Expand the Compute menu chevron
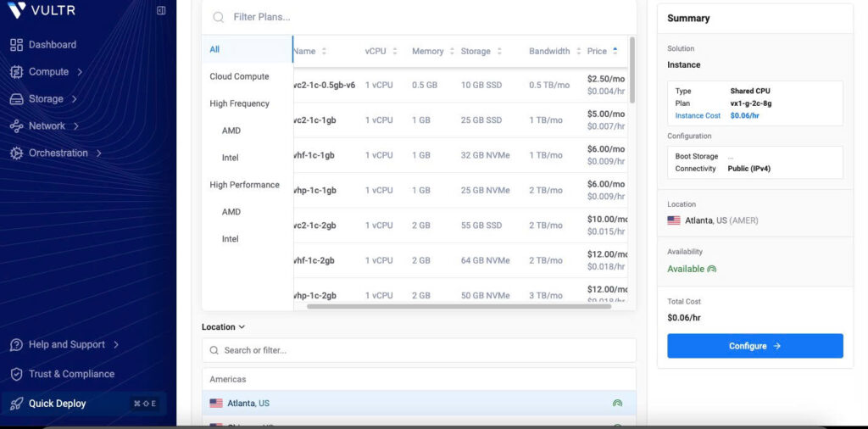868x429 pixels. point(80,72)
